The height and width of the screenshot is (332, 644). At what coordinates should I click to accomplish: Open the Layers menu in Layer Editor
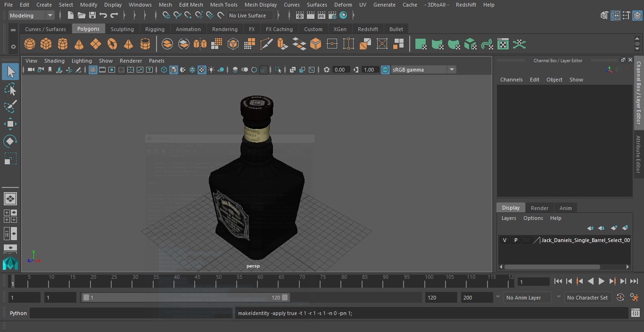tap(509, 218)
